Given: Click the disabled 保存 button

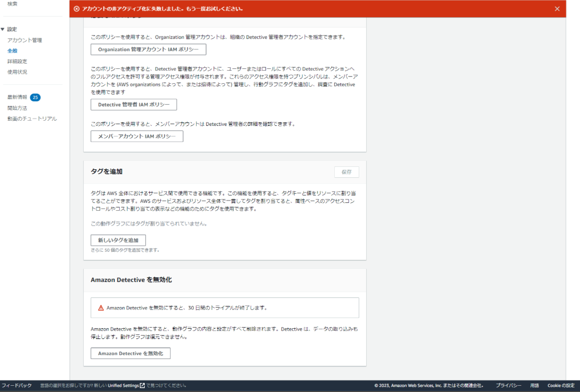Looking at the screenshot, I should coord(347,172).
